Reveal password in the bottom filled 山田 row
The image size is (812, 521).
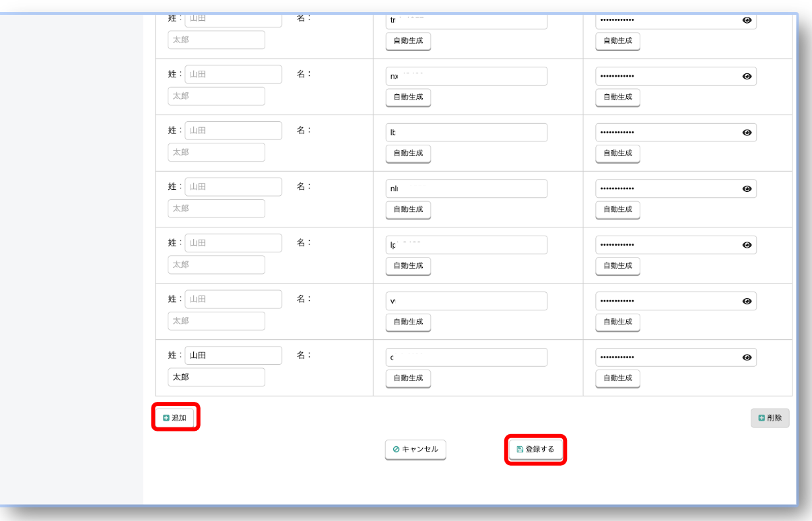tap(746, 357)
